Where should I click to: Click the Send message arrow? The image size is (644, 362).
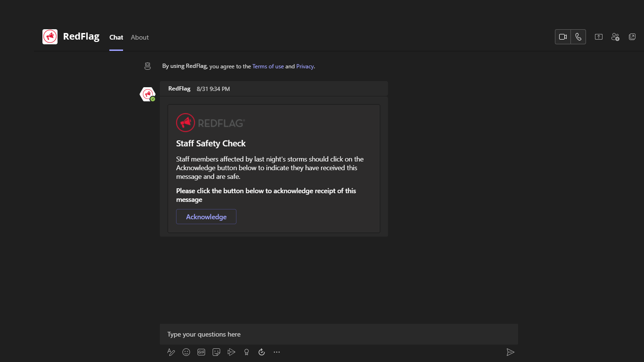pyautogui.click(x=510, y=352)
